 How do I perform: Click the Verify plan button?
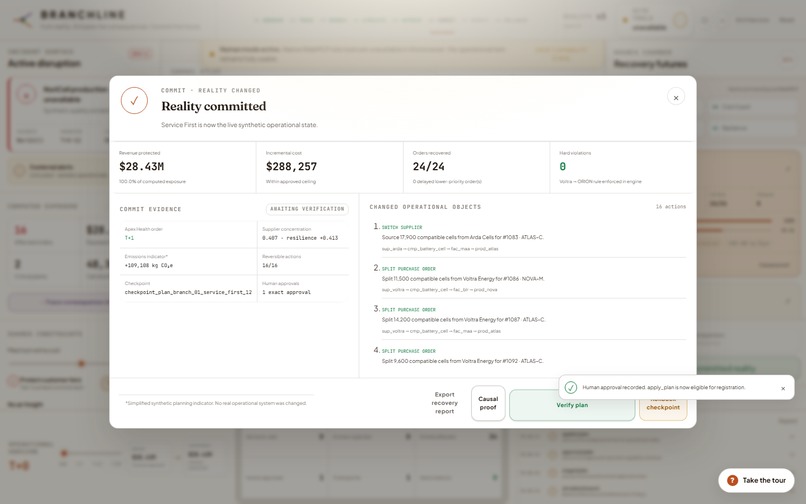(x=572, y=405)
